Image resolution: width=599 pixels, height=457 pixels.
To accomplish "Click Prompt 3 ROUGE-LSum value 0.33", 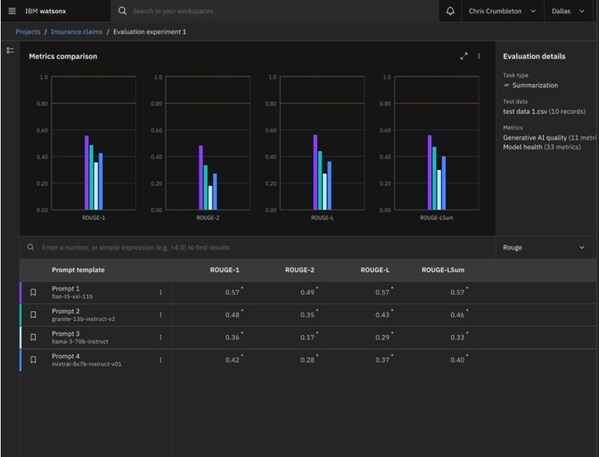I will [457, 337].
